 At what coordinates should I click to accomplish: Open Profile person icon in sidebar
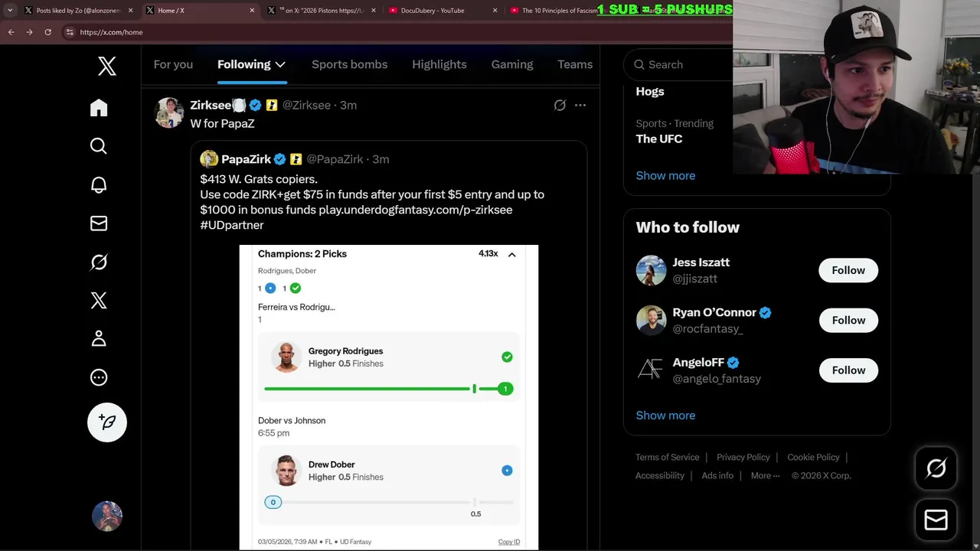99,338
